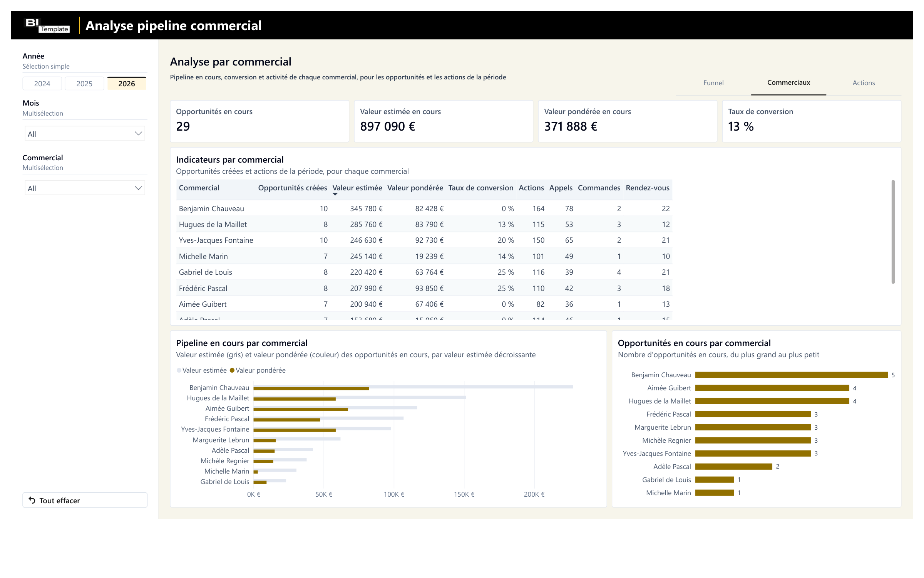Open the Mois dropdown

pyautogui.click(x=85, y=134)
